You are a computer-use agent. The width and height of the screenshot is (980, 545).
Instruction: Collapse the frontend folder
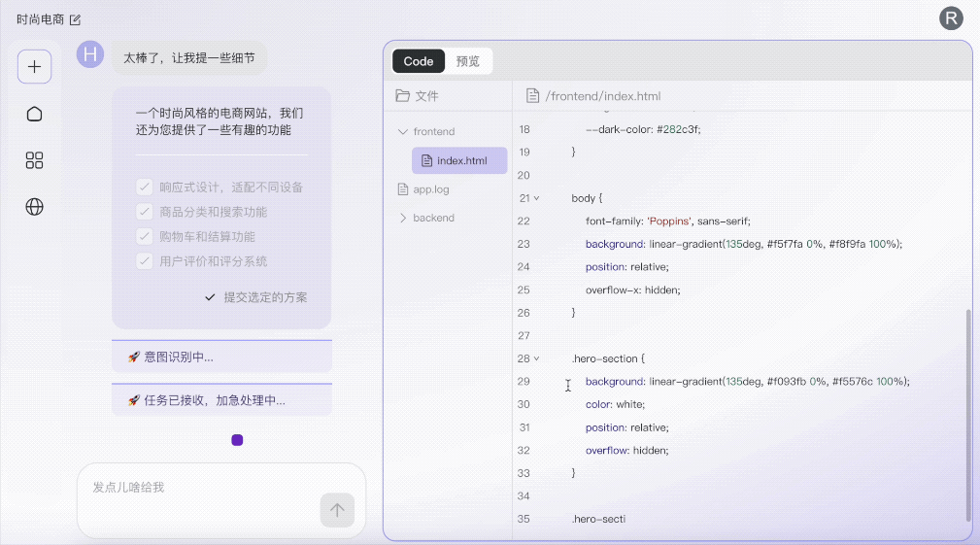pos(402,131)
